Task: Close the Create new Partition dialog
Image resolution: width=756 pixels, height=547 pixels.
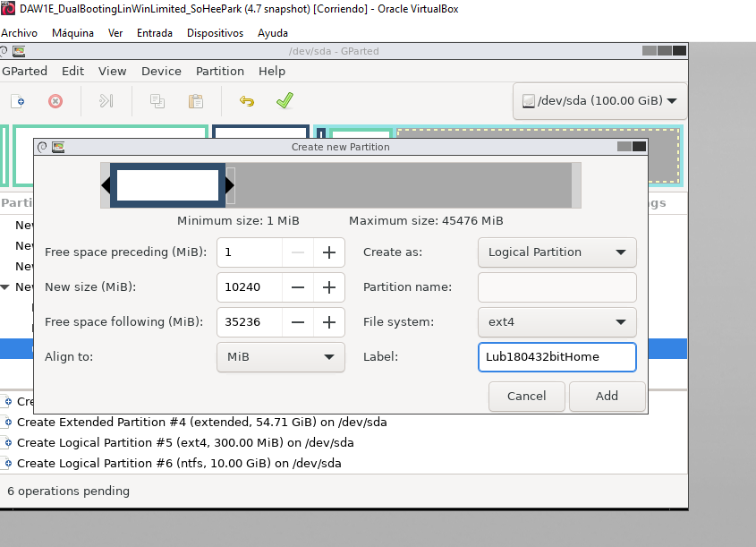Action: 640,147
